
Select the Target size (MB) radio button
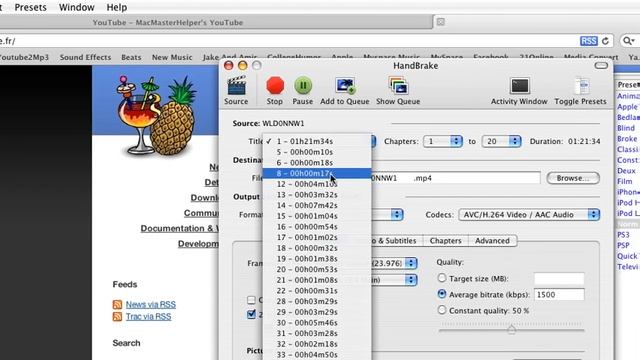pos(442,278)
